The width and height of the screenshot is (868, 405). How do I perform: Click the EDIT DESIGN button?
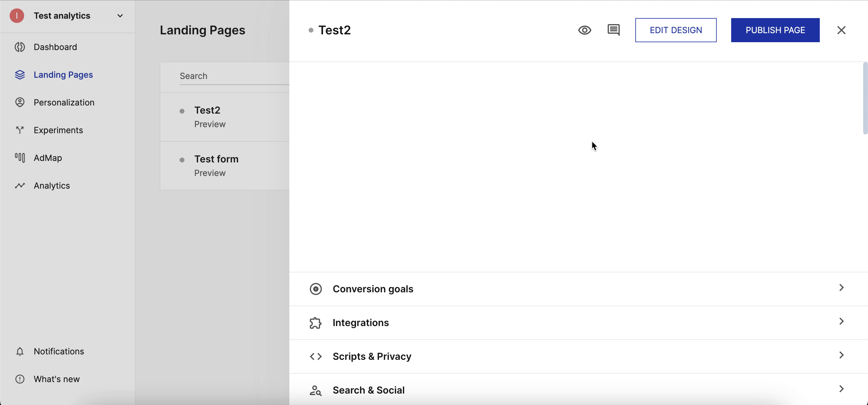(676, 30)
